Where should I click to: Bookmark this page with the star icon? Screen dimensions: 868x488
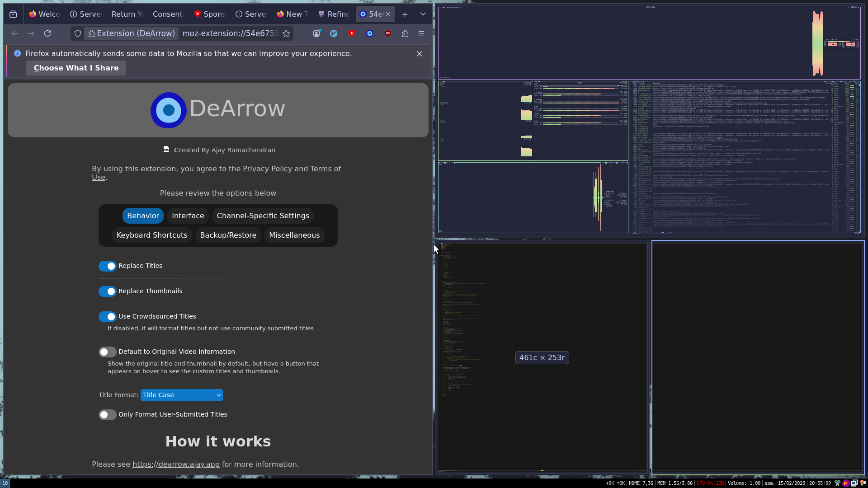(286, 33)
